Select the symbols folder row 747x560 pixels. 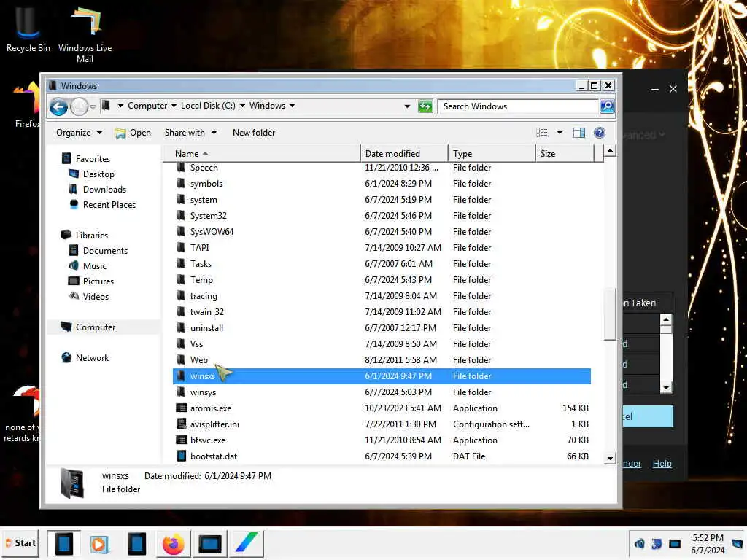tap(382, 184)
